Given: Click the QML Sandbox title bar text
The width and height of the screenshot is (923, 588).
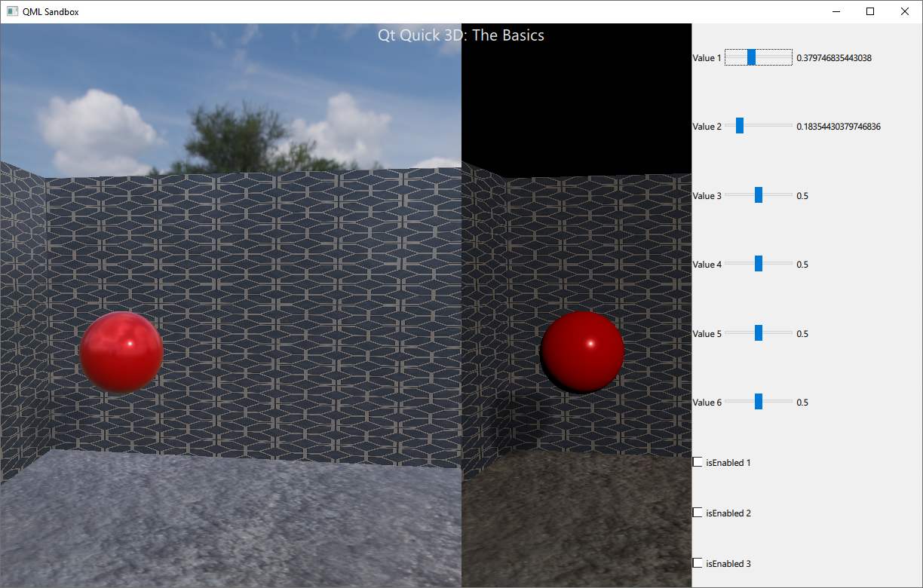Looking at the screenshot, I should click(51, 12).
